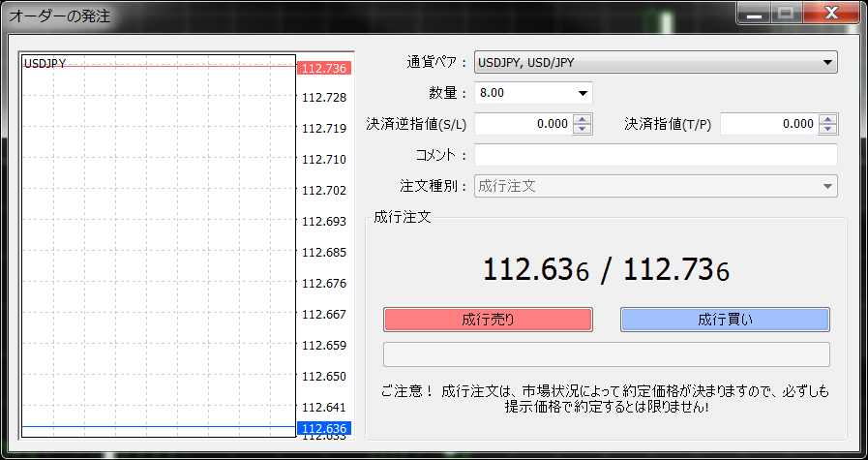Screen dimensions: 868x460
Task: Click the red 112.736 chart price label
Action: [324, 68]
